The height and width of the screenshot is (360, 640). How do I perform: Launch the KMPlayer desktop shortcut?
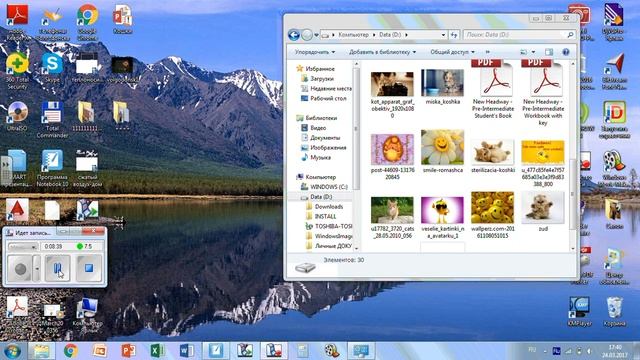click(580, 312)
